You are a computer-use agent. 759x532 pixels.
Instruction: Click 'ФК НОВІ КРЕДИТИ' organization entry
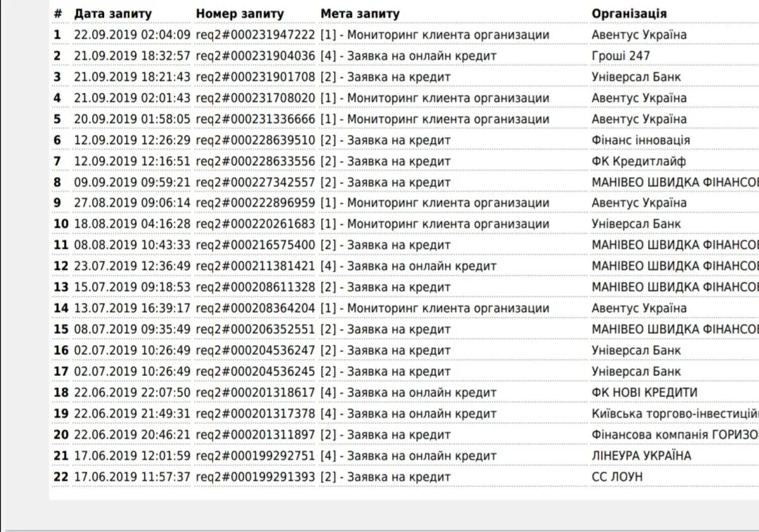click(644, 393)
